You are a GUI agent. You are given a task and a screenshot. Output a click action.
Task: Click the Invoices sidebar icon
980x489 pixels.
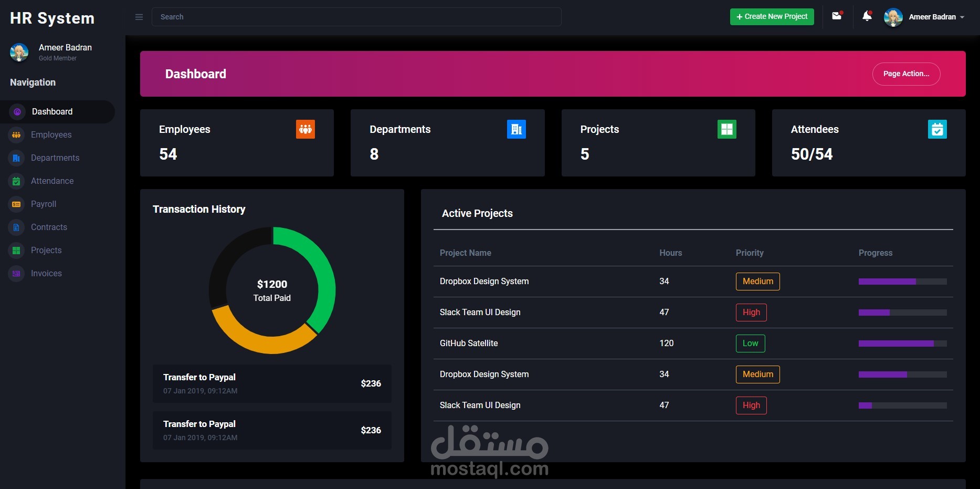(x=16, y=274)
